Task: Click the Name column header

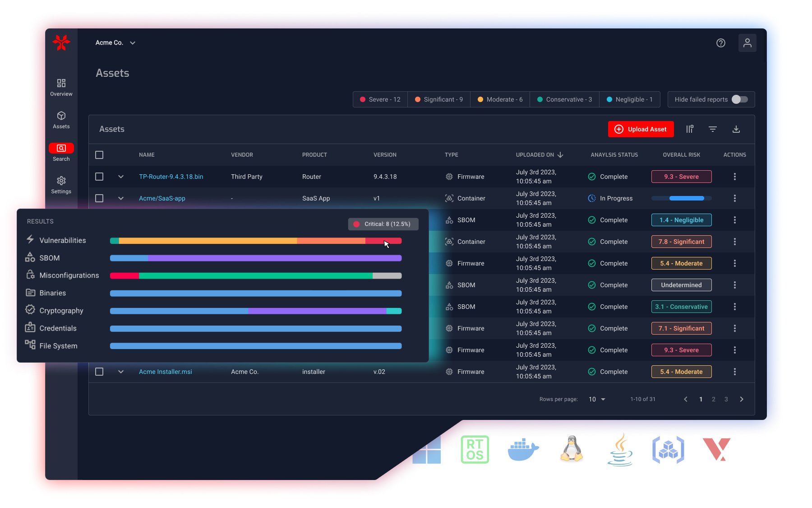Action: (147, 155)
